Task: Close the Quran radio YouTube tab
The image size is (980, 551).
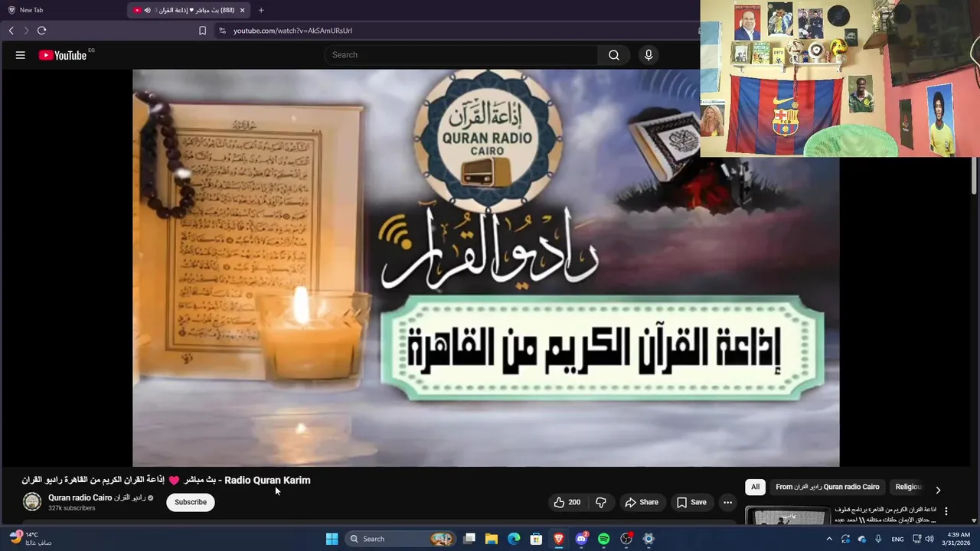Action: (243, 10)
